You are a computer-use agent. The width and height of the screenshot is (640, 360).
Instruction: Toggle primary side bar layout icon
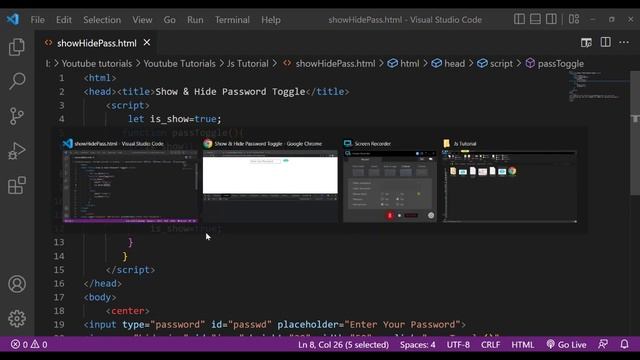pos(519,19)
